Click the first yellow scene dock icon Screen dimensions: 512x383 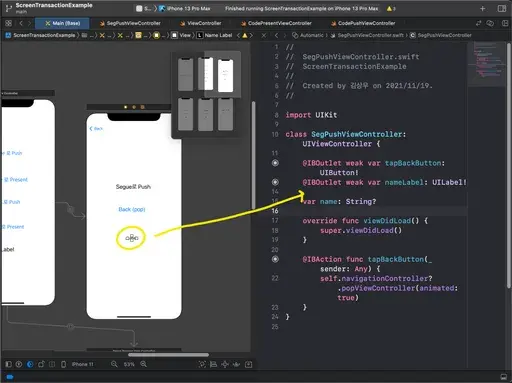tap(125, 107)
